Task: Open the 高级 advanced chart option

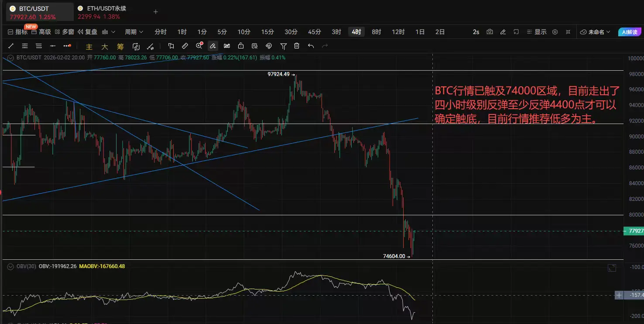Action: [41, 32]
